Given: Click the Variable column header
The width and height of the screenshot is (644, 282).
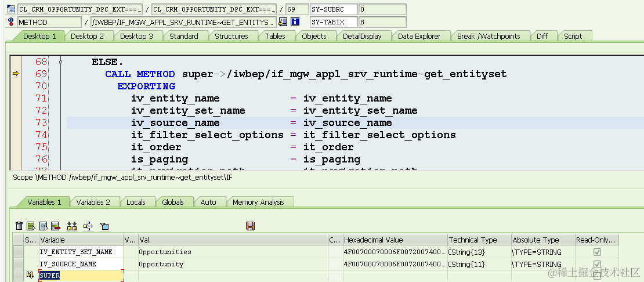Looking at the screenshot, I should click(81, 240).
